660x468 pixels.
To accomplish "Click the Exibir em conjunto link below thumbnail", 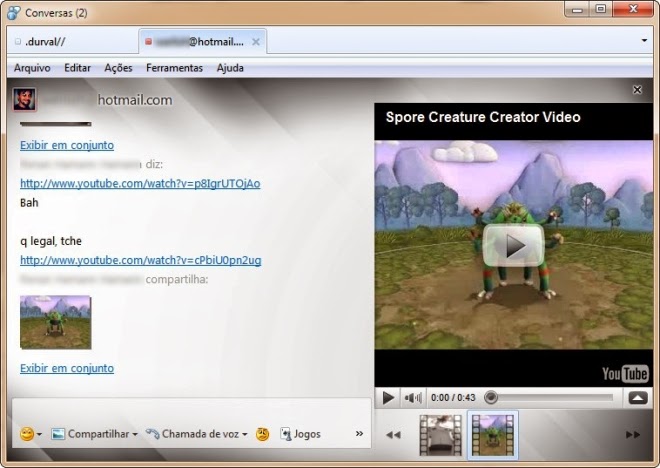I will [67, 368].
